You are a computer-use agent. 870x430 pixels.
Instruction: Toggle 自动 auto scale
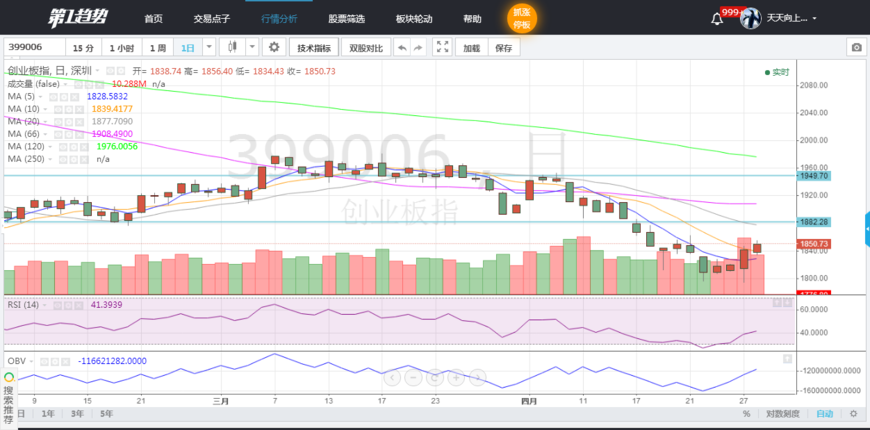[x=825, y=414]
